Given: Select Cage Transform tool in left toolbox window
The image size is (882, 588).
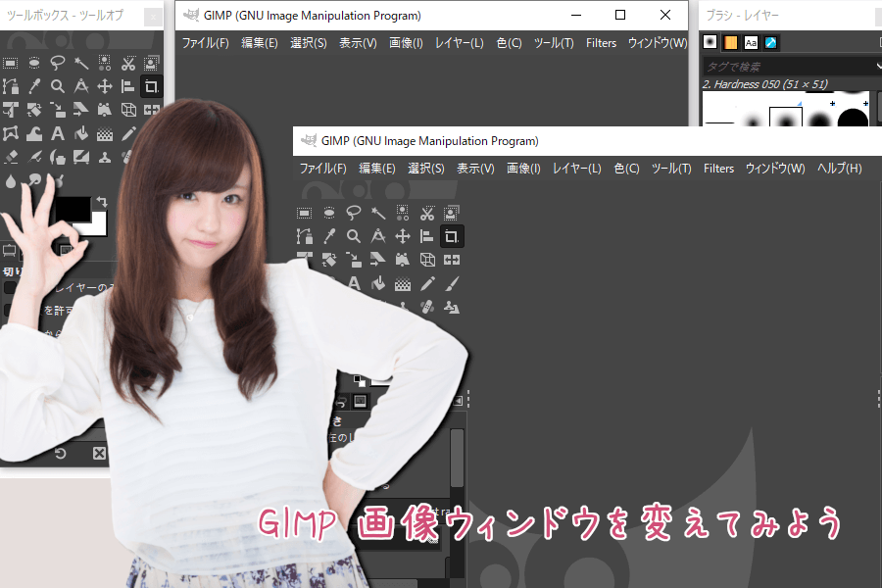Looking at the screenshot, I should [x=10, y=133].
